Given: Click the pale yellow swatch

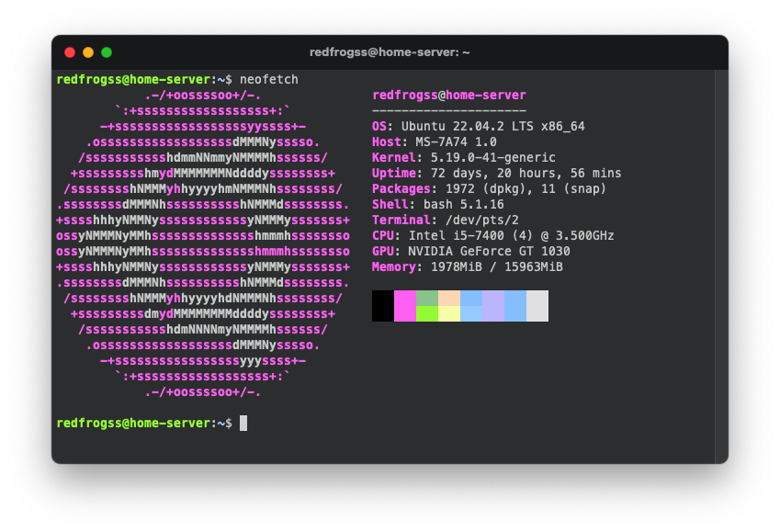Looking at the screenshot, I should (x=449, y=313).
